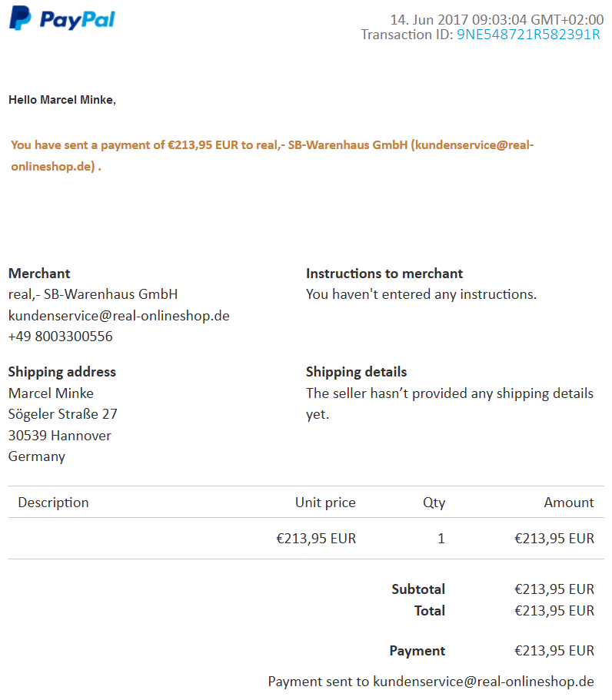Click the PayPal wordmark text

tap(78, 20)
